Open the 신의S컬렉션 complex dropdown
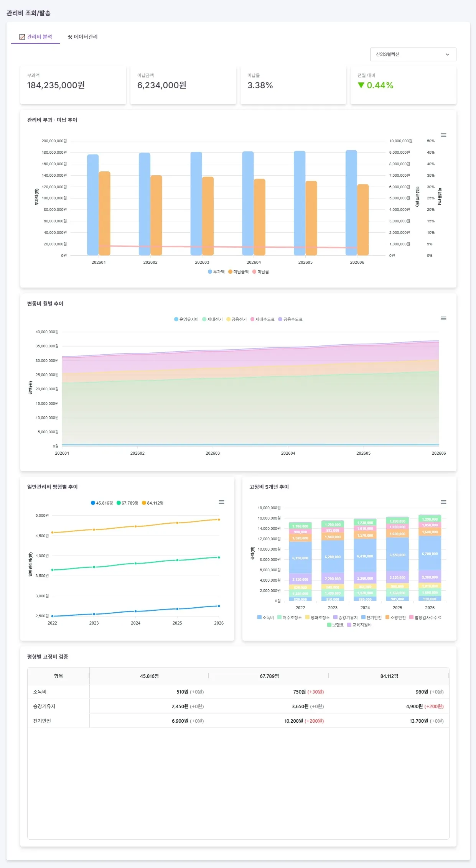The height and width of the screenshot is (868, 476). pyautogui.click(x=413, y=54)
